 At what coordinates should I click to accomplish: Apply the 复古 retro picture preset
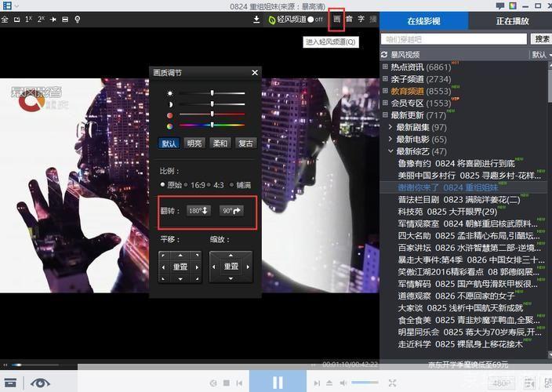click(245, 143)
